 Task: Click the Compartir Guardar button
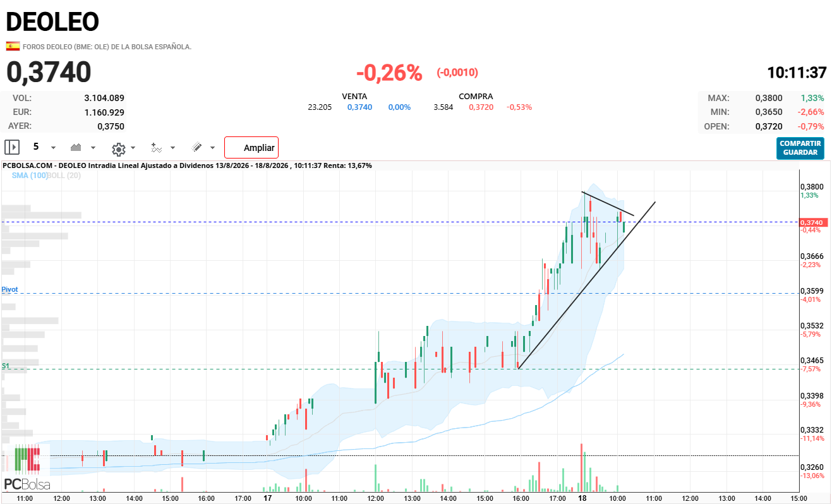(800, 148)
